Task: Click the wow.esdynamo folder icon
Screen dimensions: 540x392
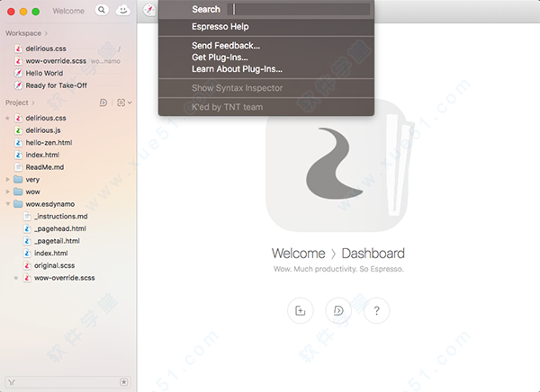Action: [18, 204]
